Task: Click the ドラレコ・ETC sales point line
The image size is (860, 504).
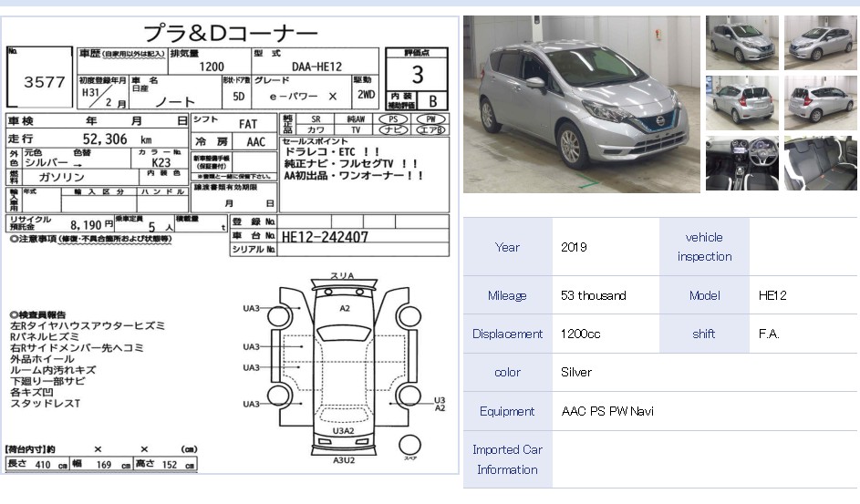Action: (331, 152)
